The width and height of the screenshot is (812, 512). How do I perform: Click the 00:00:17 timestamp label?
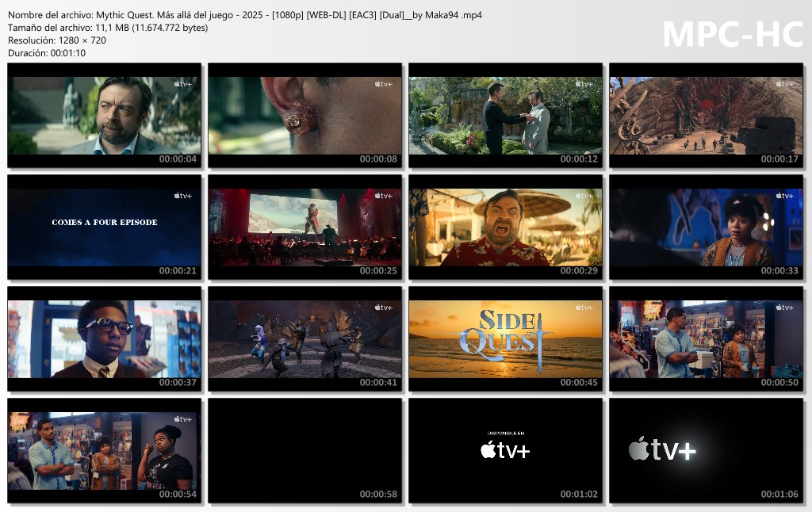tap(779, 159)
